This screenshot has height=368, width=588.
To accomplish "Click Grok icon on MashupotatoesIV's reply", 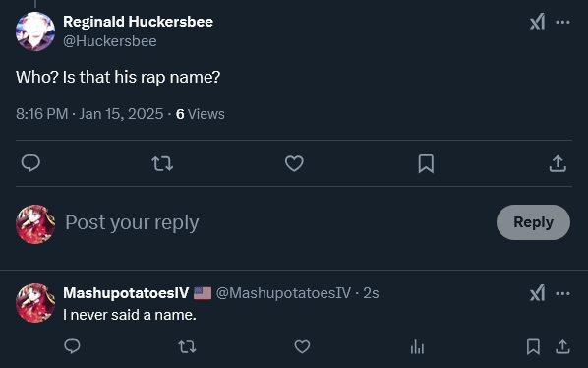I will (537, 293).
